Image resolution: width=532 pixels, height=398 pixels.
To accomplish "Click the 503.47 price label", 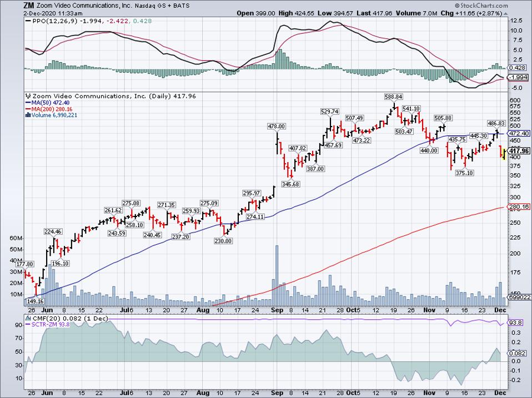I will point(404,132).
